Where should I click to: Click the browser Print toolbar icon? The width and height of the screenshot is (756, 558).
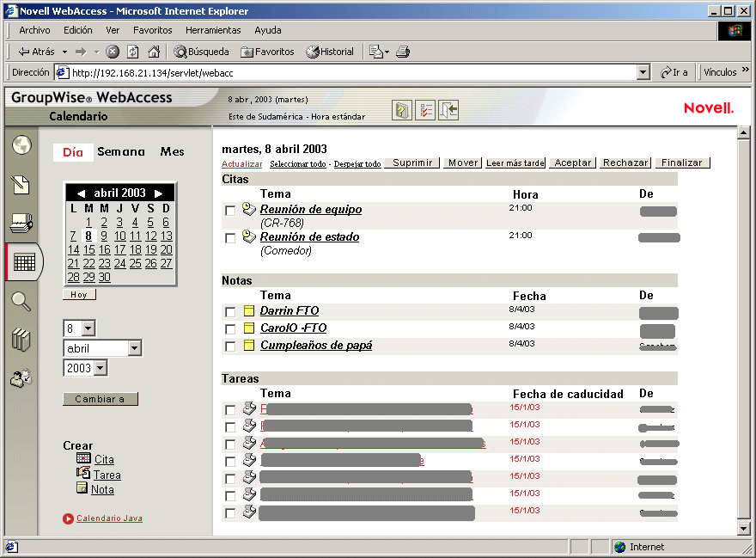coord(403,52)
